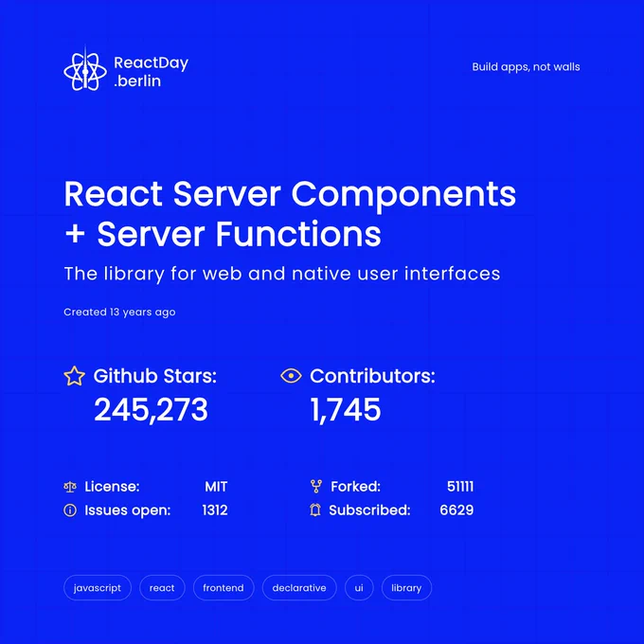
Task: Click the 'Created 13 years ago' text
Action: pyautogui.click(x=119, y=313)
